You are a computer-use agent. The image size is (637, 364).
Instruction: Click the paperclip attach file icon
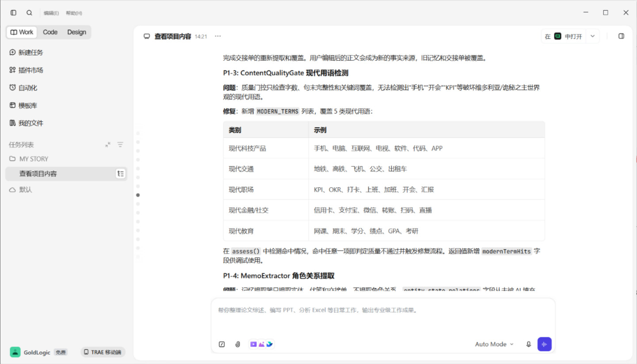click(x=237, y=344)
